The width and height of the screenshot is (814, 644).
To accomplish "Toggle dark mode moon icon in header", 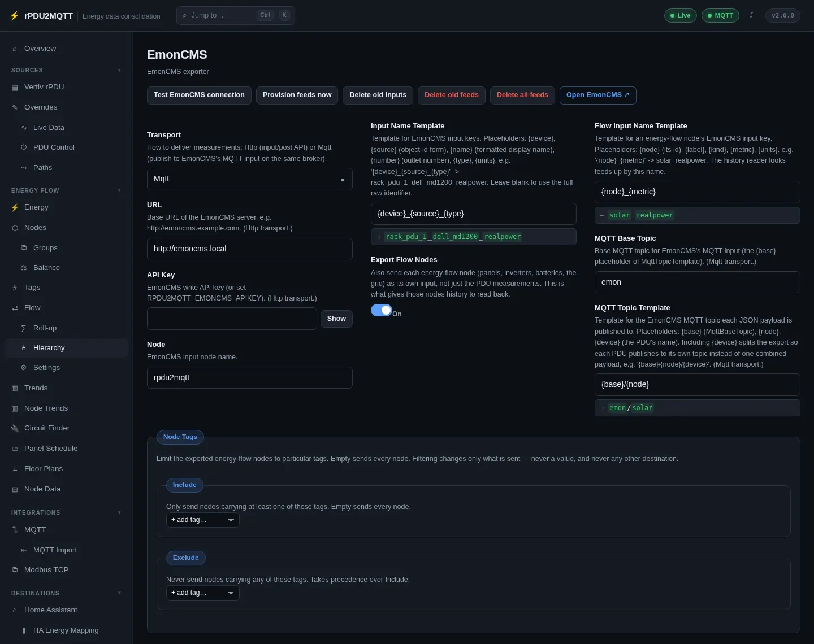I will tap(751, 15).
